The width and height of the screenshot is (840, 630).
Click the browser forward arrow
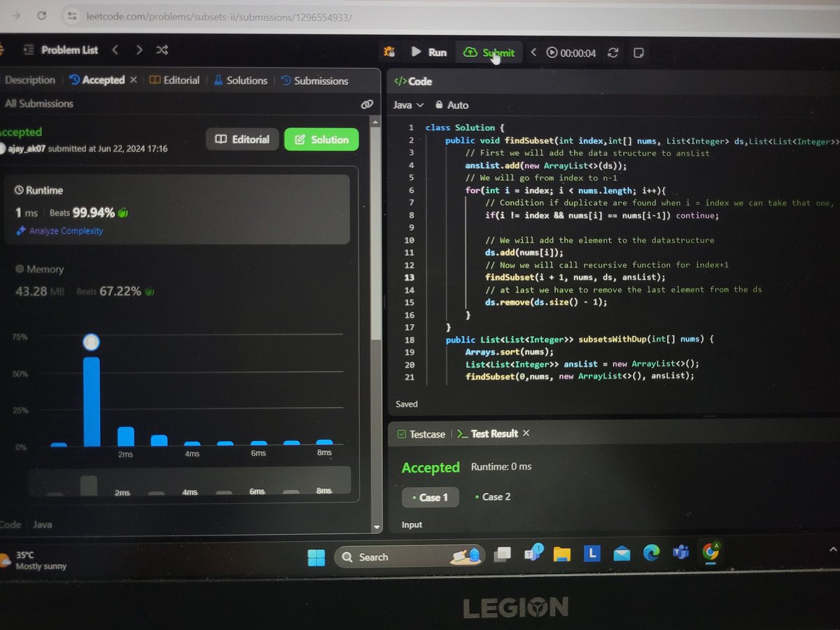coord(16,15)
